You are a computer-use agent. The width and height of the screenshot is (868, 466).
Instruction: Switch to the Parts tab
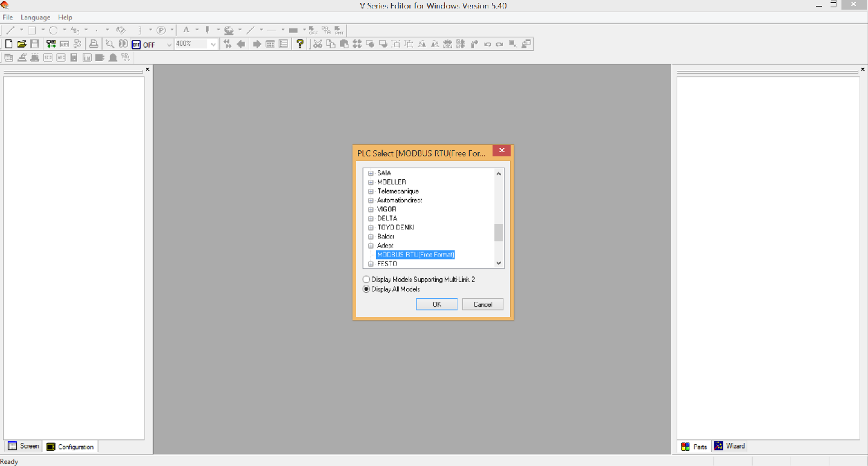point(694,447)
